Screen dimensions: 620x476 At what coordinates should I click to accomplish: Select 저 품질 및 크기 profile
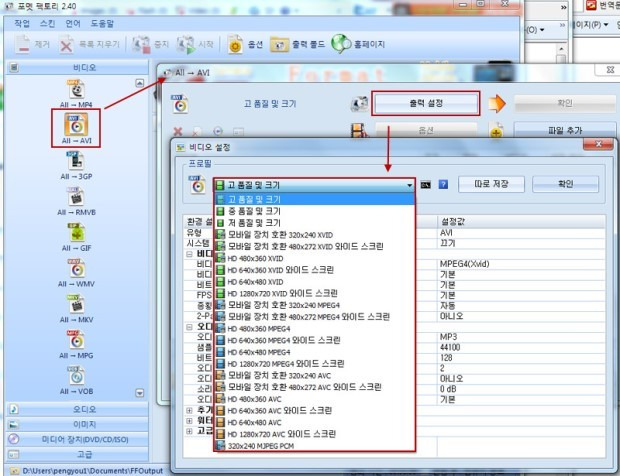[314, 223]
